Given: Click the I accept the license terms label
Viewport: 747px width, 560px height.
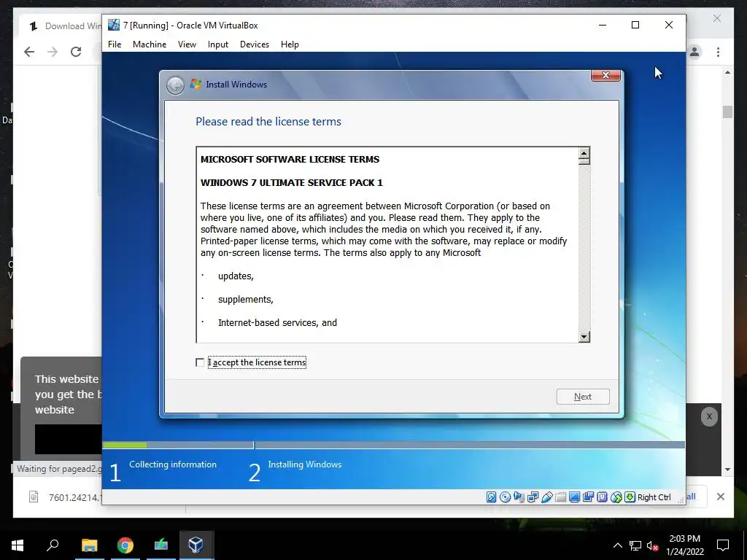Looking at the screenshot, I should (x=258, y=362).
